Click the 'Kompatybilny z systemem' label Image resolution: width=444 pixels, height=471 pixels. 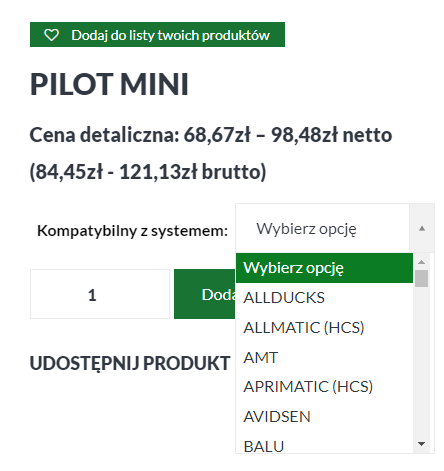132,231
